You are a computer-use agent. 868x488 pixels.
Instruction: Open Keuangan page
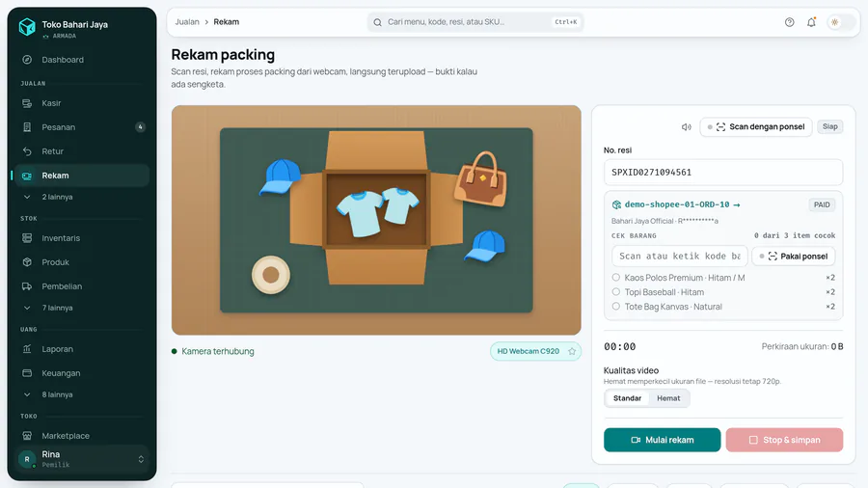(81, 373)
